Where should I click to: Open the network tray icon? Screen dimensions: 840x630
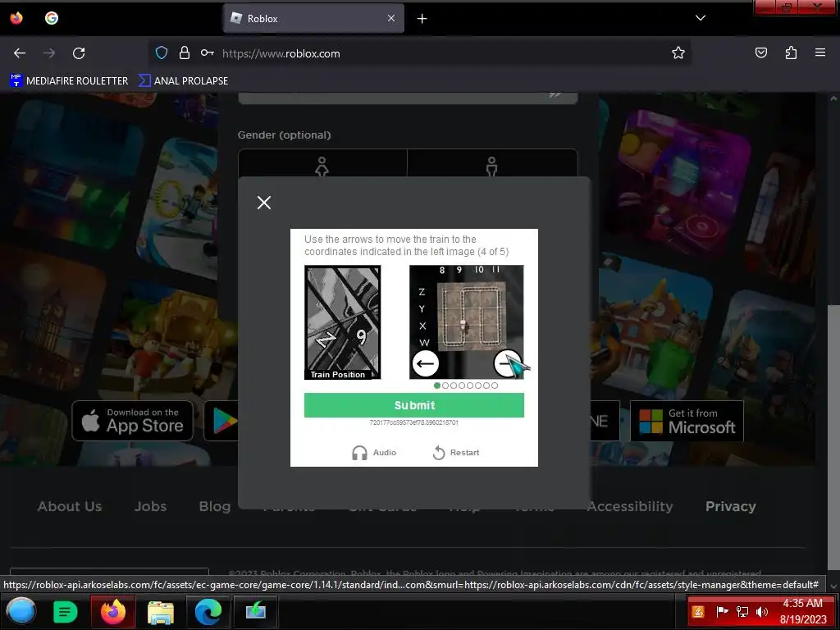pyautogui.click(x=742, y=612)
